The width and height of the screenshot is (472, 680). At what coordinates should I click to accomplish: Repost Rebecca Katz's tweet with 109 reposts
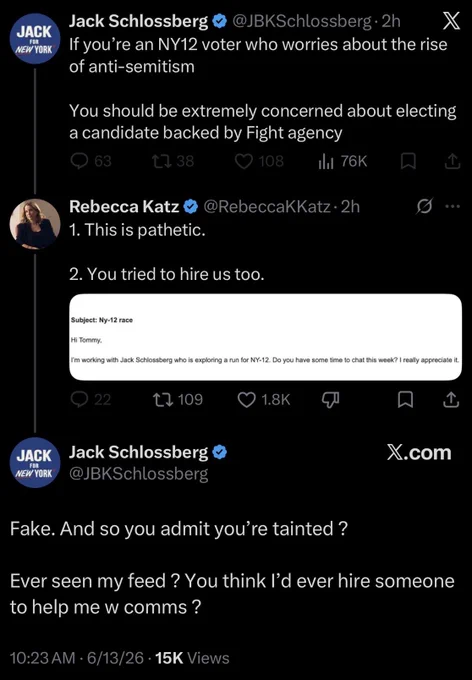click(x=164, y=399)
